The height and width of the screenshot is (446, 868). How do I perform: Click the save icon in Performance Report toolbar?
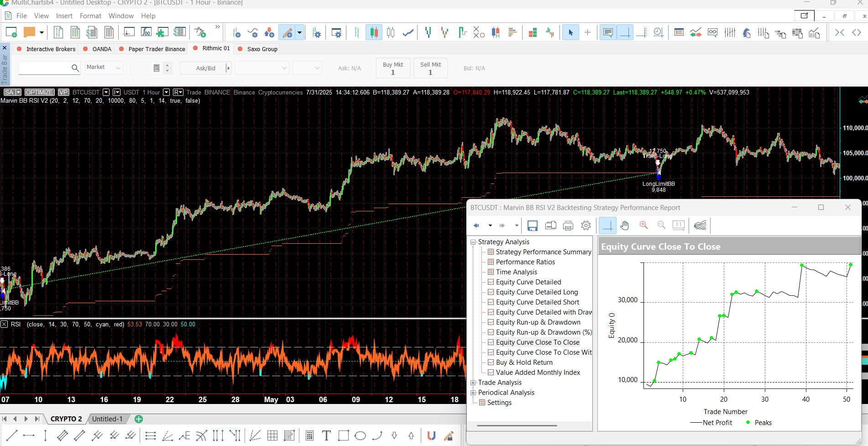pyautogui.click(x=532, y=226)
